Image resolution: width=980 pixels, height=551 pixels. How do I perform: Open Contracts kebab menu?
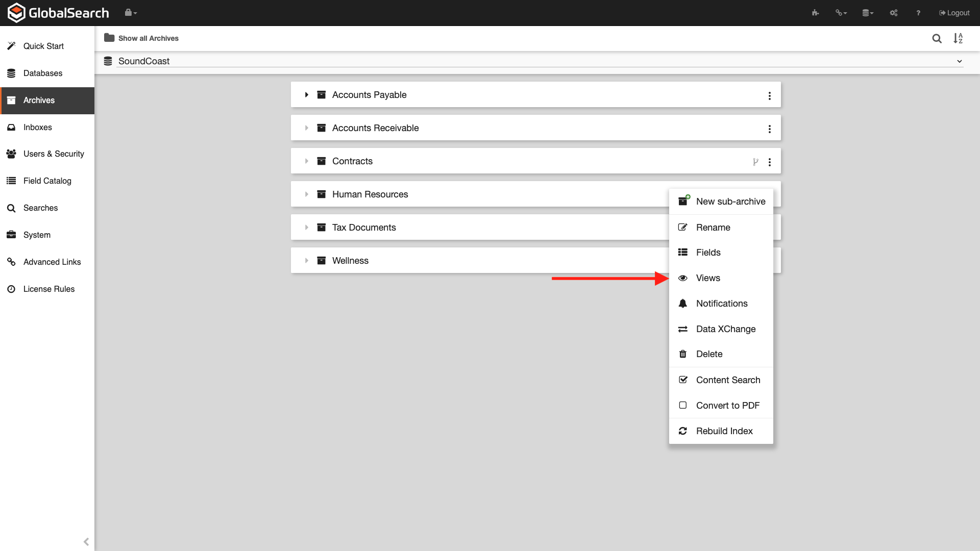(770, 162)
